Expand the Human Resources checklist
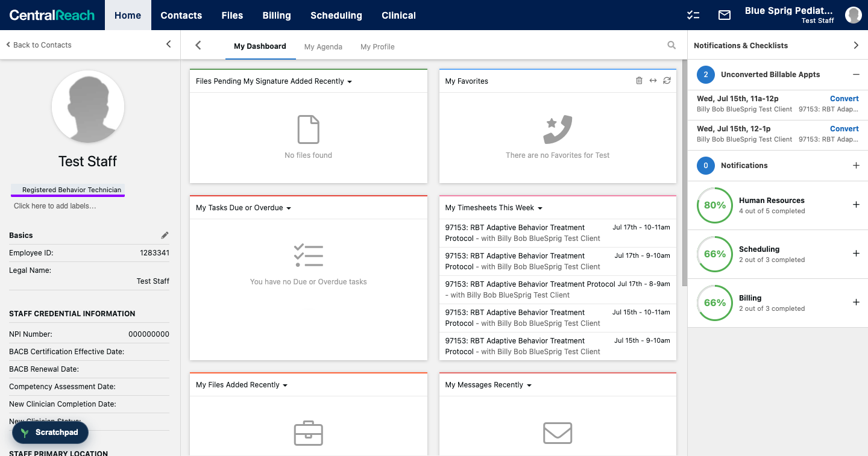 coord(856,205)
